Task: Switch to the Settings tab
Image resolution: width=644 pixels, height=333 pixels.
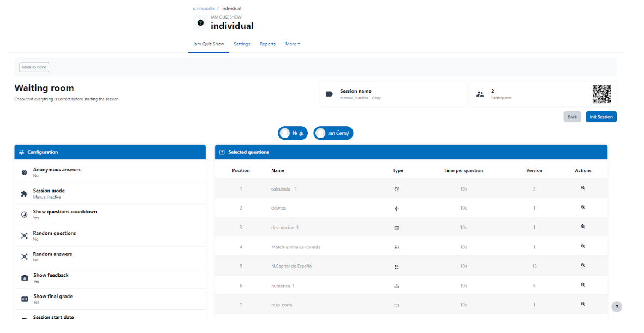Action: coord(242,44)
